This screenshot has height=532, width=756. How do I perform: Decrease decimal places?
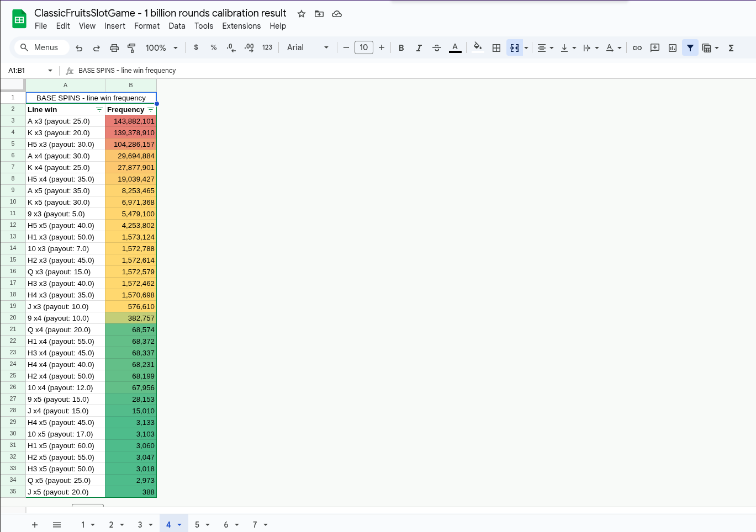231,47
